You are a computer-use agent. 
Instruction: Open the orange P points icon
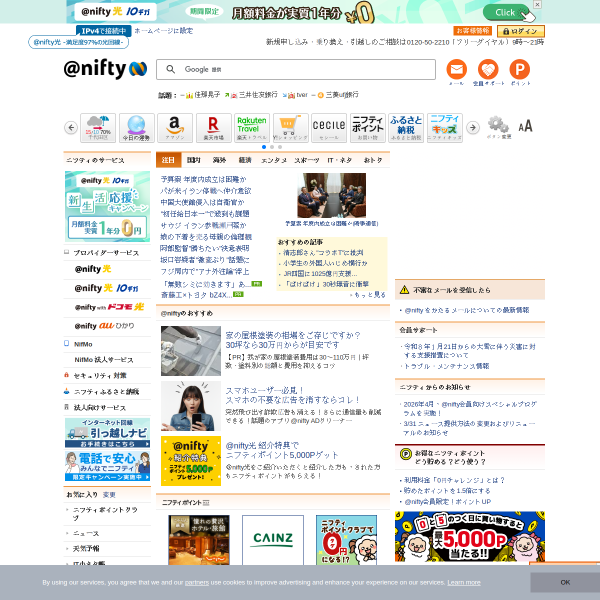[520, 70]
